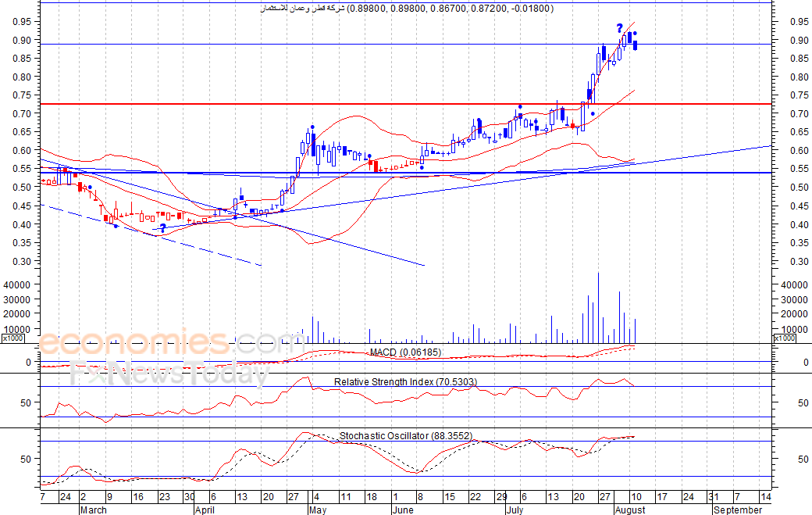Select the September month label
812x515 pixels.
(737, 510)
